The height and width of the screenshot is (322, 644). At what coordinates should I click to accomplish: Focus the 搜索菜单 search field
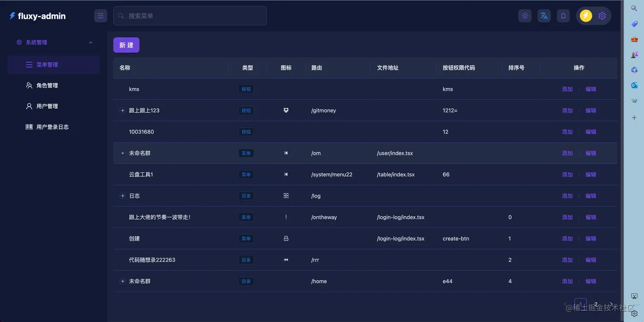click(190, 16)
